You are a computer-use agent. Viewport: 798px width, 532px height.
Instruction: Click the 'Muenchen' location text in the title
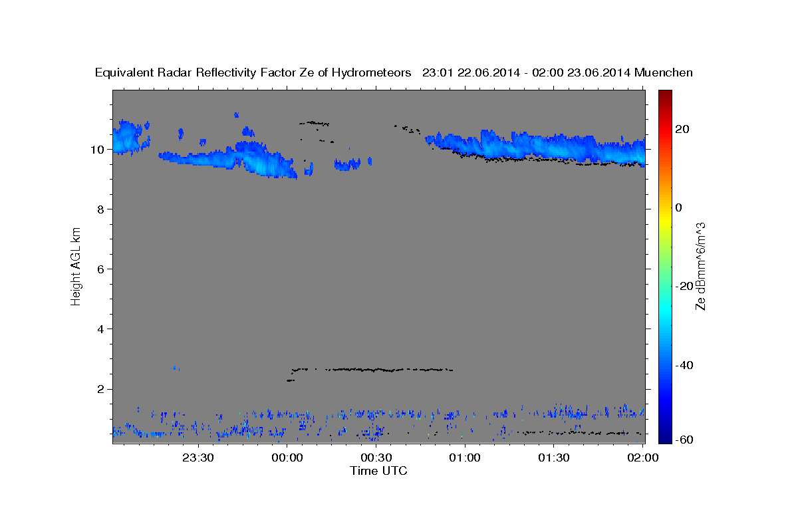point(664,72)
